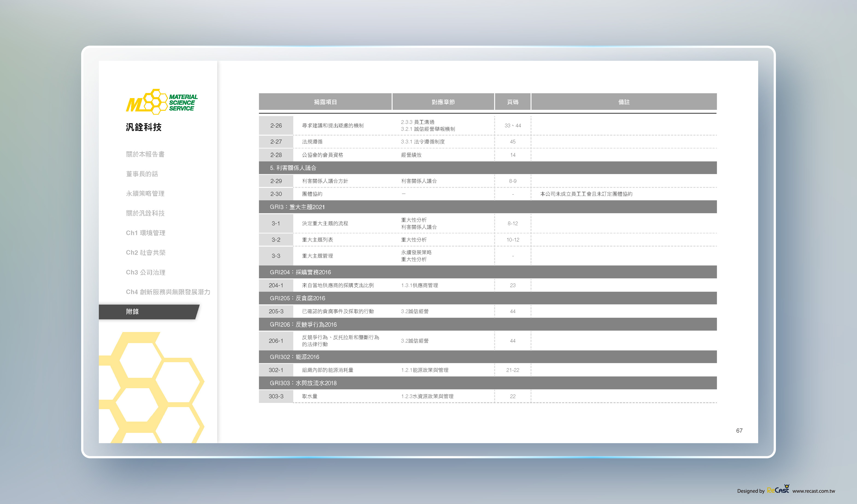Screen dimensions: 857x504
Task: Click 來自當地供應商的採購支出比例 item
Action: 338,286
